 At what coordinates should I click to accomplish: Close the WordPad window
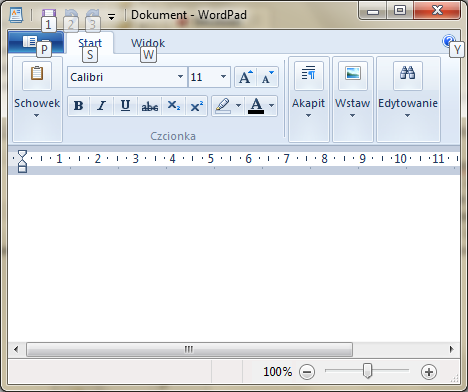(x=437, y=11)
